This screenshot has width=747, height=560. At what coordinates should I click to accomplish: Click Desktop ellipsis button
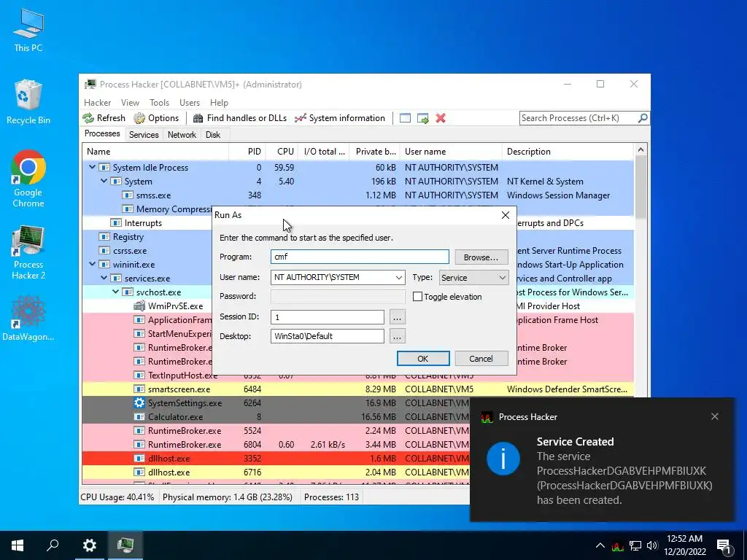point(397,336)
